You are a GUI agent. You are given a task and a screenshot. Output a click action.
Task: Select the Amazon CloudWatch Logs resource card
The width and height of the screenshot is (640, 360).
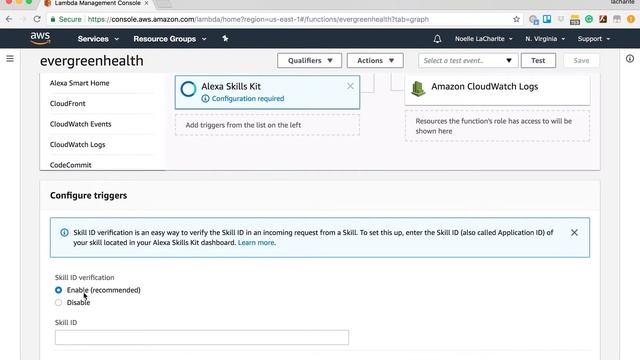pos(497,90)
